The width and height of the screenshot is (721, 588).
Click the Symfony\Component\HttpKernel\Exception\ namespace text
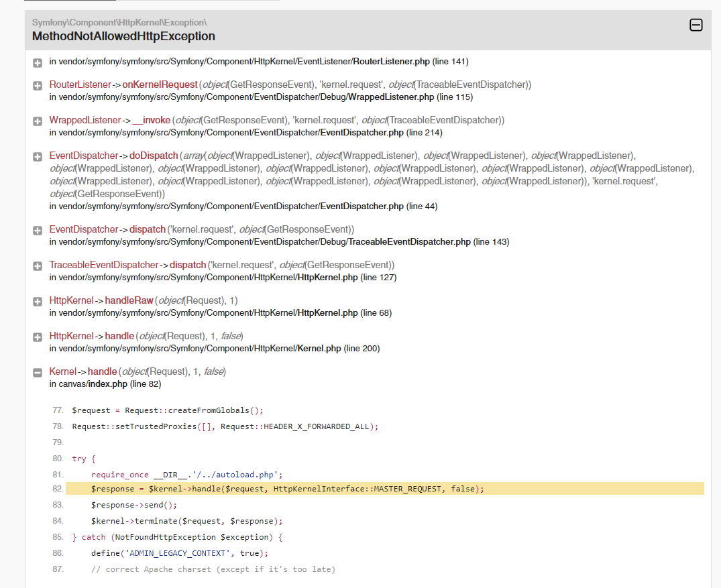tap(119, 23)
